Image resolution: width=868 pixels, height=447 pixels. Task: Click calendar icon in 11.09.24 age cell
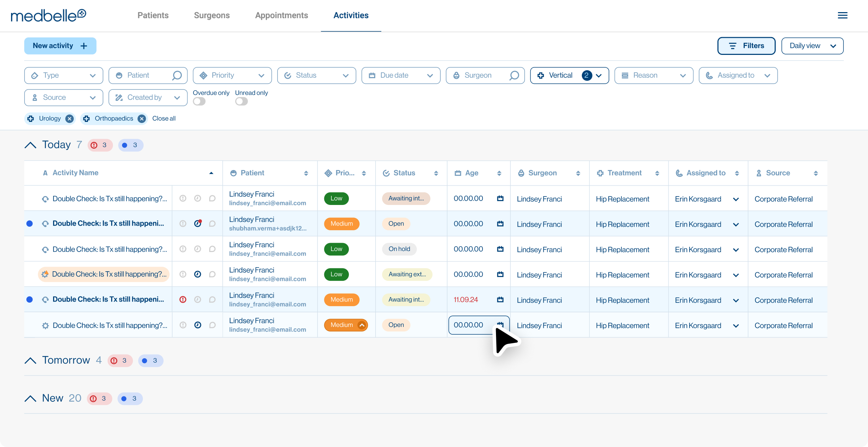click(x=500, y=299)
